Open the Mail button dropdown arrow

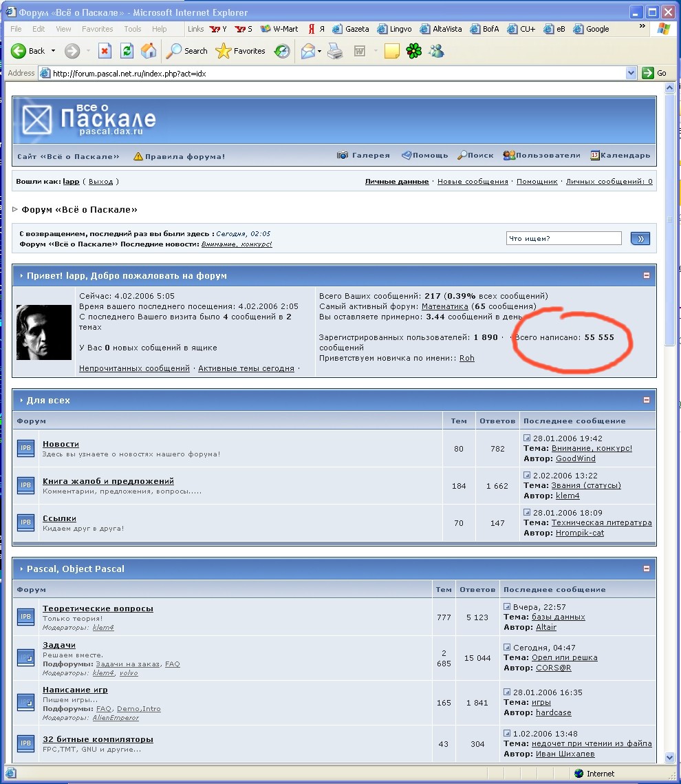click(x=320, y=51)
